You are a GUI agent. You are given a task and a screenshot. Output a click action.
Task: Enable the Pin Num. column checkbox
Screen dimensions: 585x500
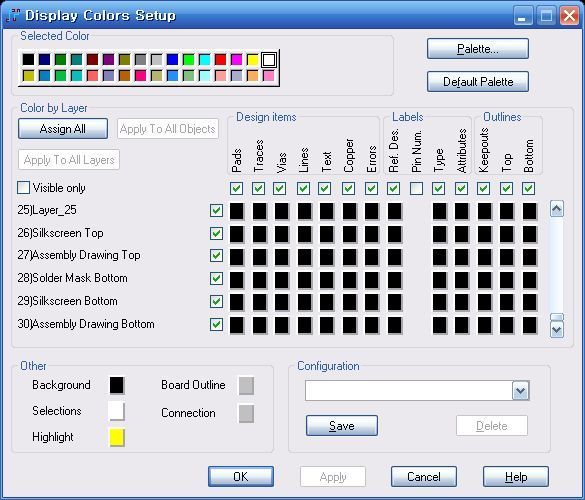(x=416, y=188)
